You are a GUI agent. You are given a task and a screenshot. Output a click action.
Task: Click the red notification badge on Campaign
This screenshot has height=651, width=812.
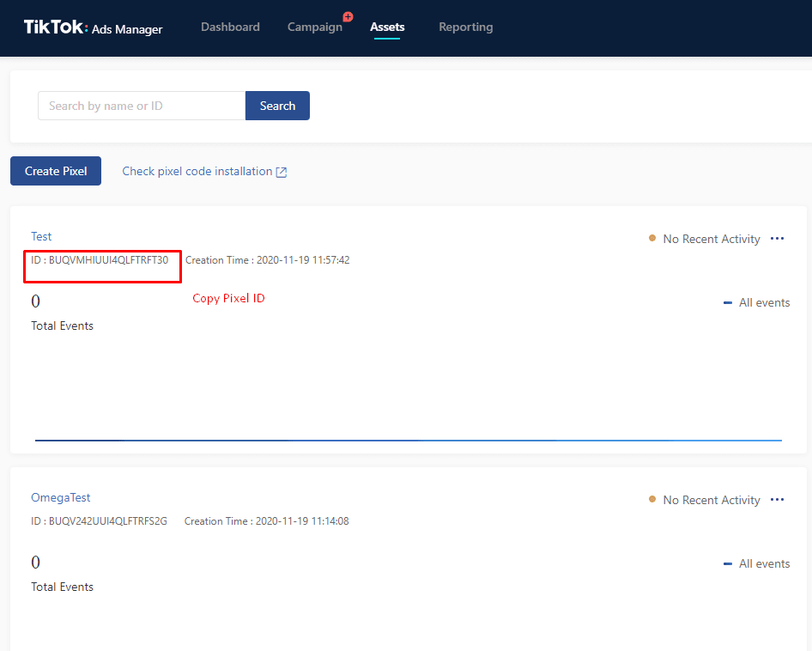point(348,16)
